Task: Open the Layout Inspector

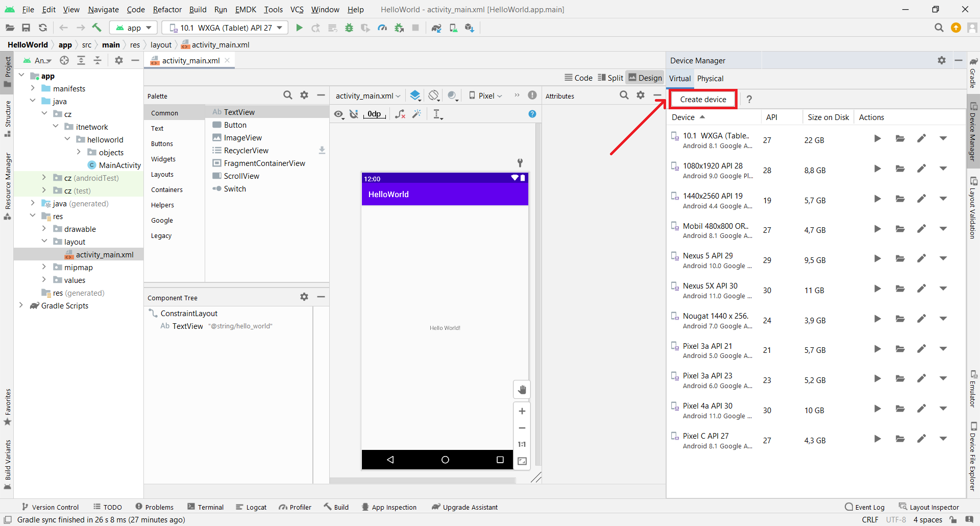Action: click(x=929, y=507)
